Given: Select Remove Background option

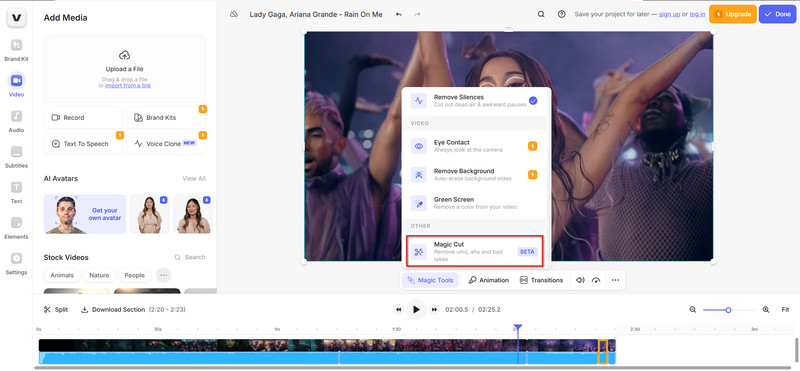Looking at the screenshot, I should (474, 175).
